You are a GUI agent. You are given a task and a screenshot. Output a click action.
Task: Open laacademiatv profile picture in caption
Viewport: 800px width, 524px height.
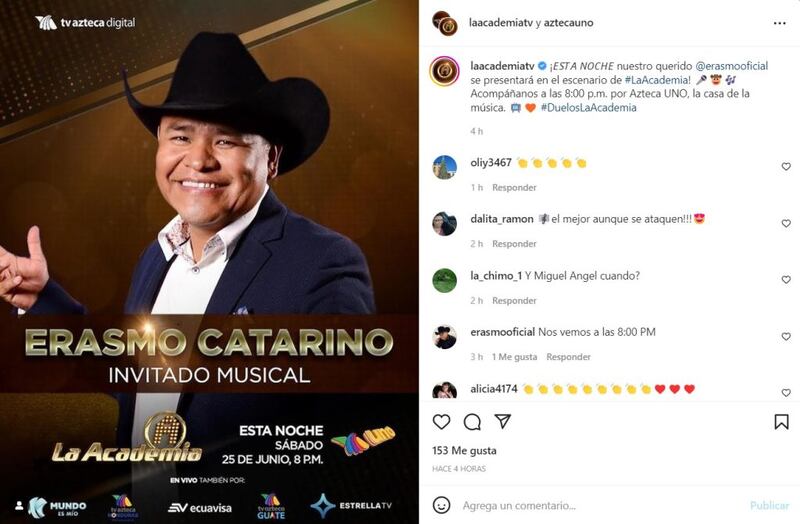[x=444, y=71]
